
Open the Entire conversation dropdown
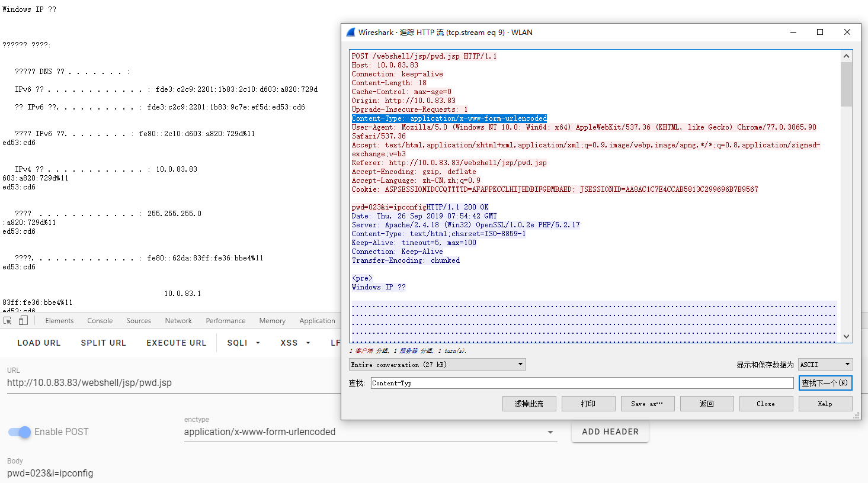tap(437, 365)
